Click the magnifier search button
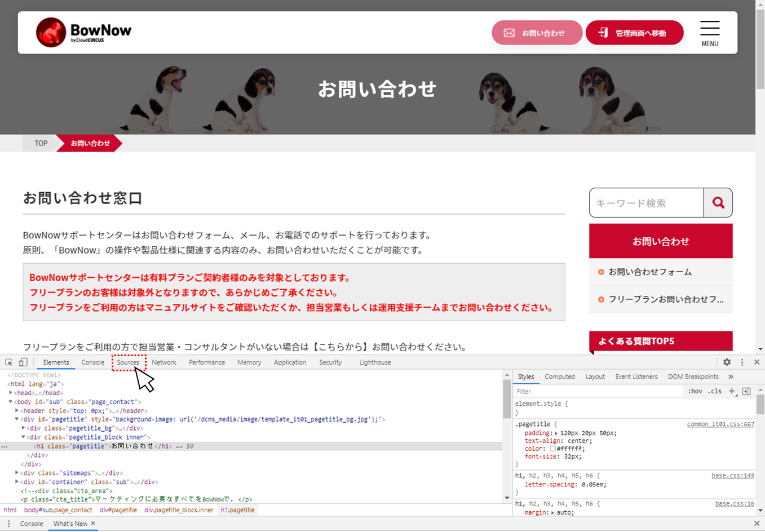The height and width of the screenshot is (532, 765). [718, 203]
